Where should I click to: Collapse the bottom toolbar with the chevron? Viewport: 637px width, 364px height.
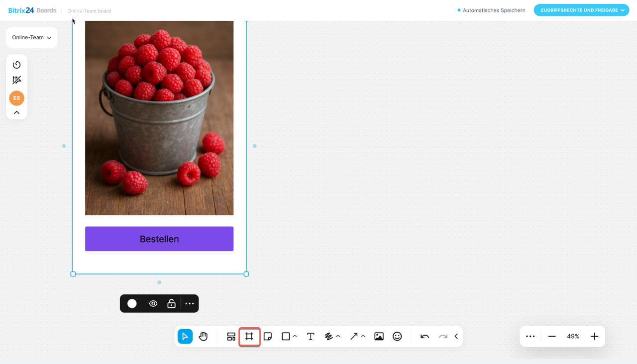click(456, 337)
